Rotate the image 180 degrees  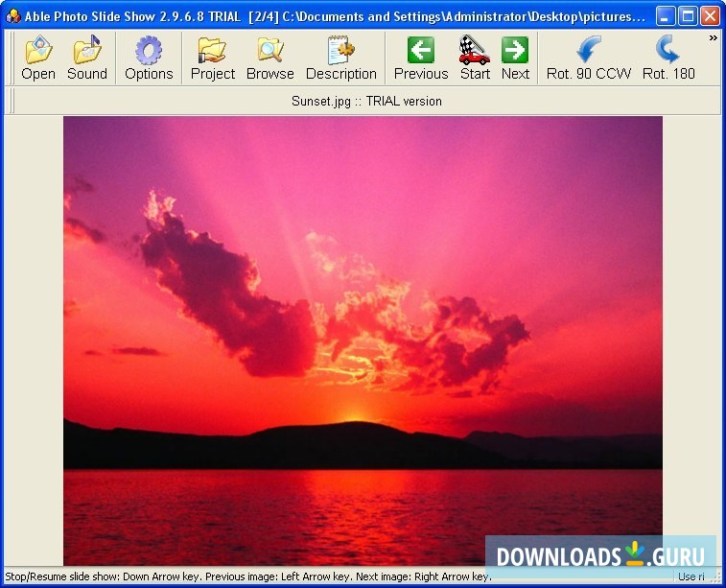pos(668,58)
